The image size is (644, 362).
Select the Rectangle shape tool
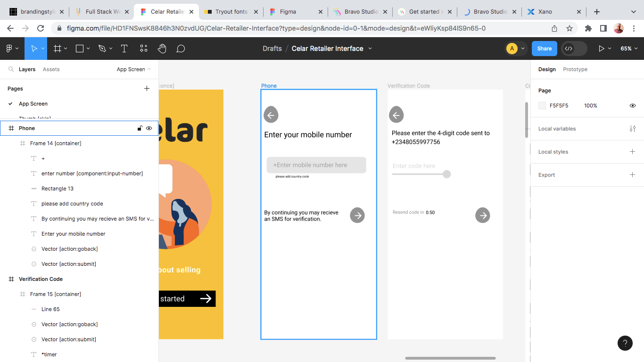point(80,49)
